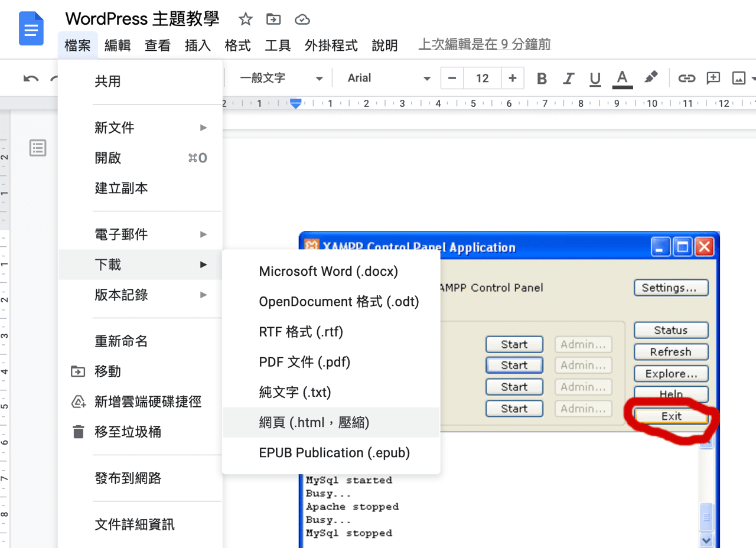
Task: Open the 格式 menu
Action: point(238,45)
